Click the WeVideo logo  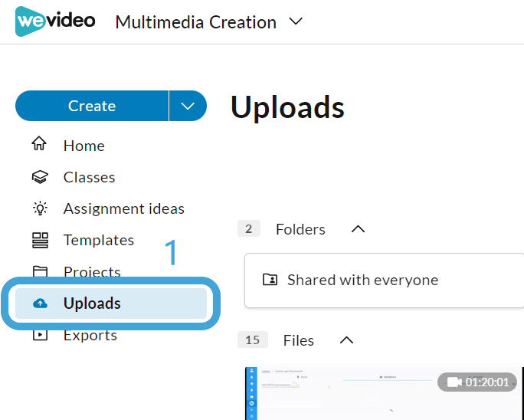click(55, 21)
